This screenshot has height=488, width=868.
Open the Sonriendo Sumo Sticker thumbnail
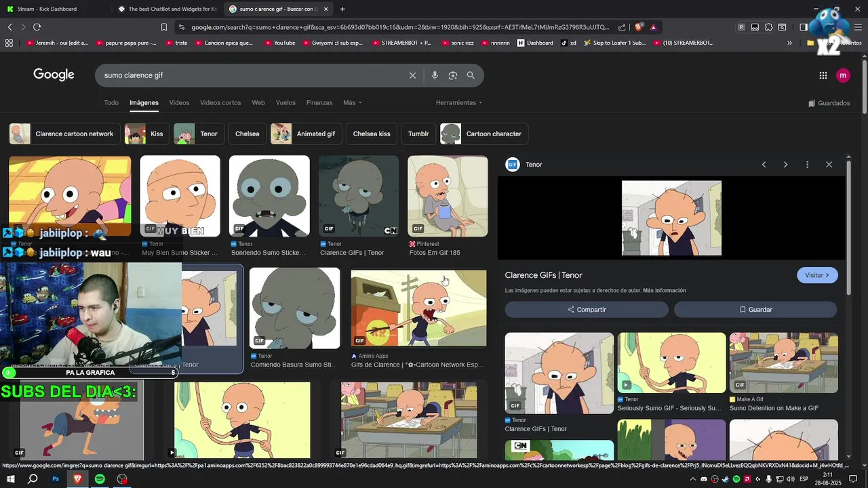269,197
